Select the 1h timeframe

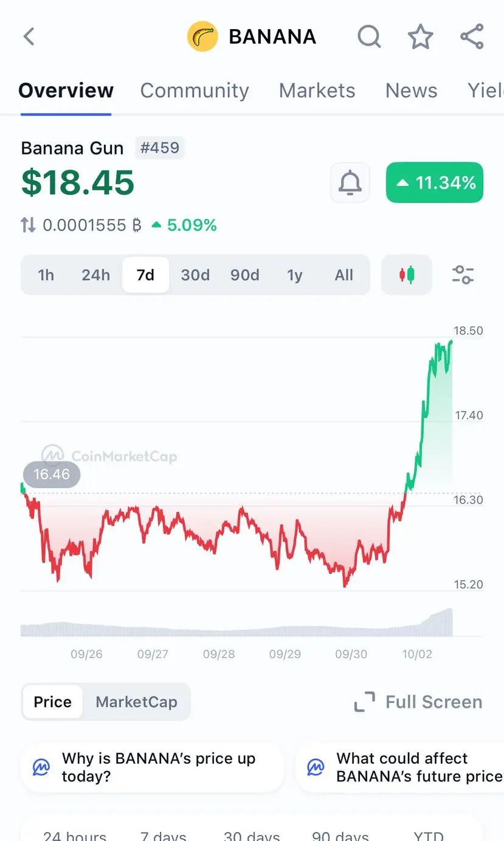46,275
